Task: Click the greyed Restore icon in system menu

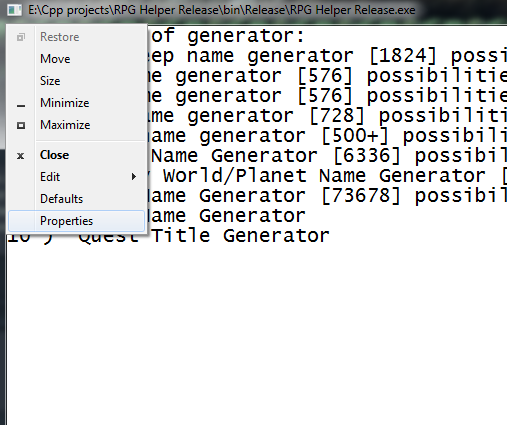Action: coord(21,37)
